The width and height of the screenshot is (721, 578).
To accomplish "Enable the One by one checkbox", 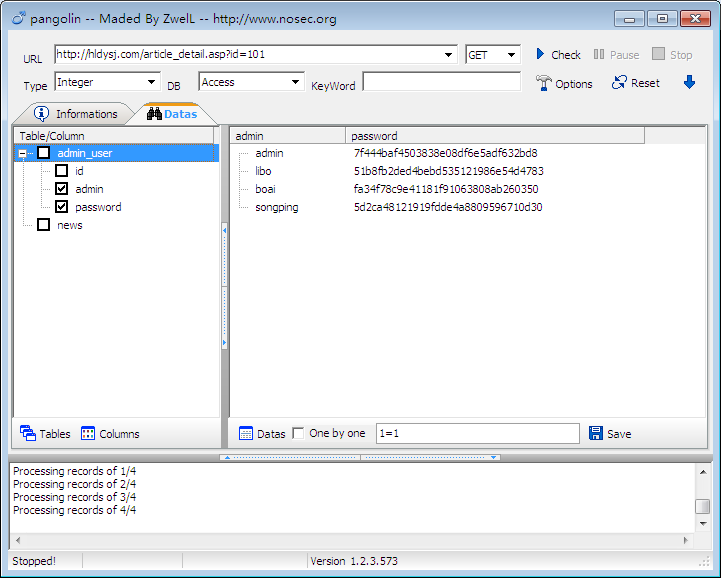I will tap(298, 433).
